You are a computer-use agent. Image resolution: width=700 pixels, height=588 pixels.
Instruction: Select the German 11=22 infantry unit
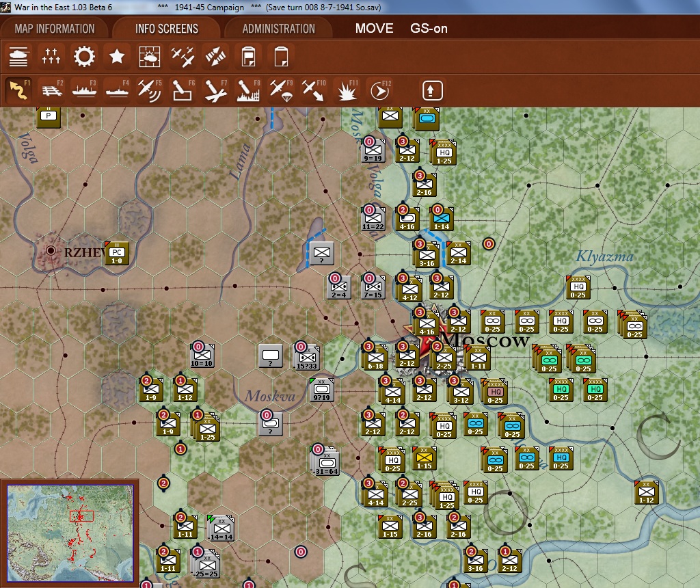[373, 219]
